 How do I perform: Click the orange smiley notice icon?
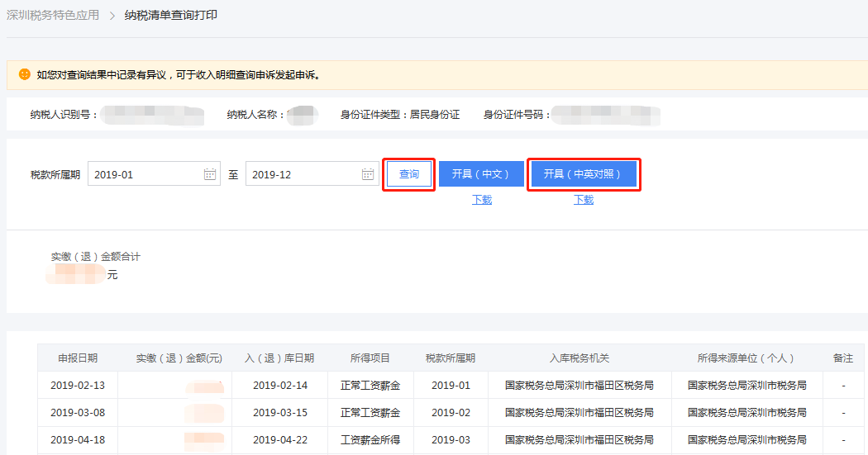click(x=25, y=74)
